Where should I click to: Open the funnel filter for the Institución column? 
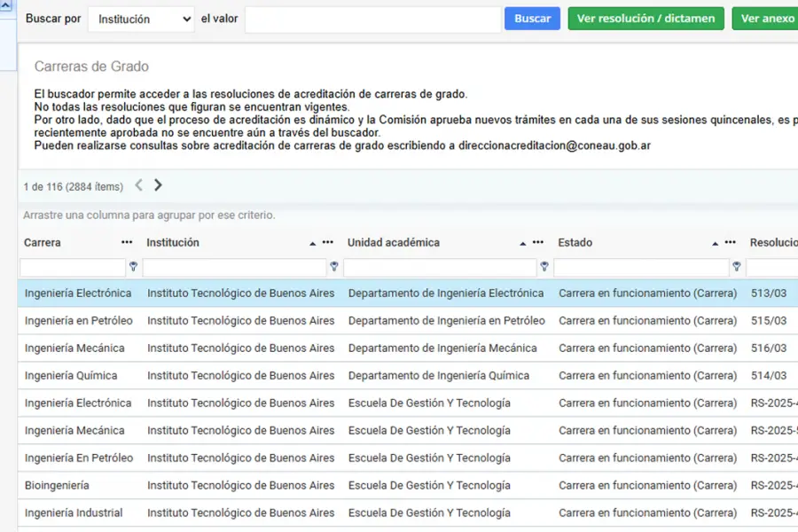point(334,267)
